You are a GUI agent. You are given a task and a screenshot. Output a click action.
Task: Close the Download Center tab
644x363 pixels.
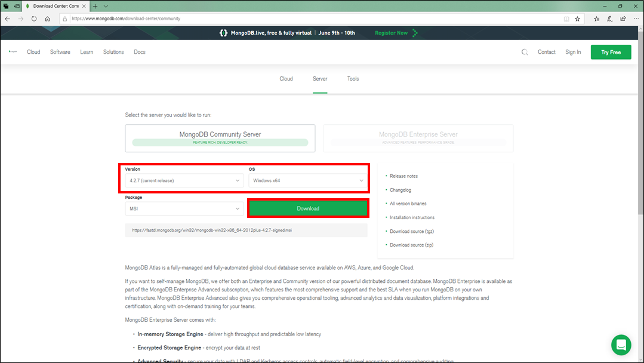84,6
